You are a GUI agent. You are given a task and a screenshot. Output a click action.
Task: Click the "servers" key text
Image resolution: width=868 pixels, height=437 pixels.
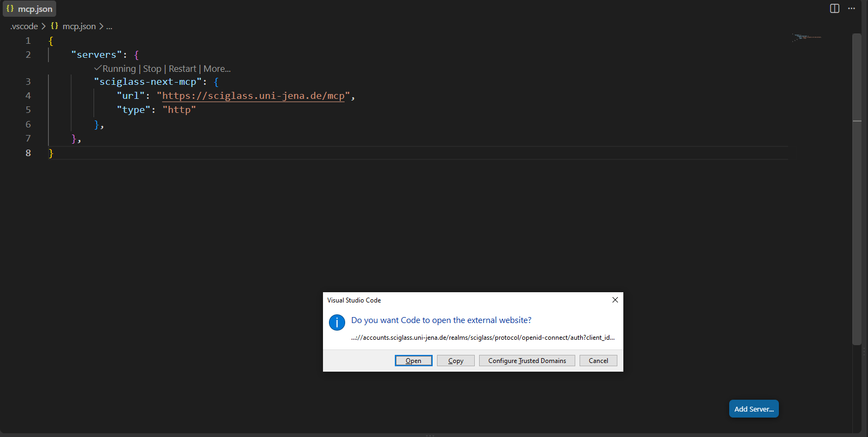97,55
